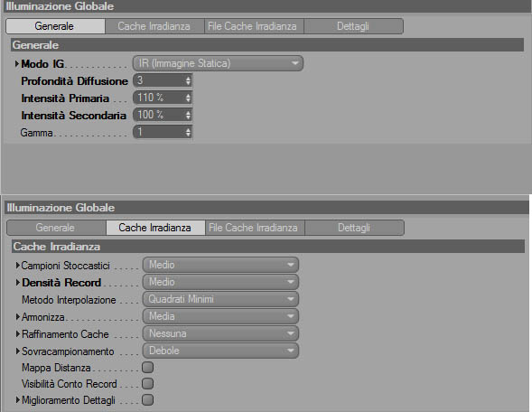Click the Intensità Secondaria label
The height and width of the screenshot is (412, 532).
coord(74,116)
